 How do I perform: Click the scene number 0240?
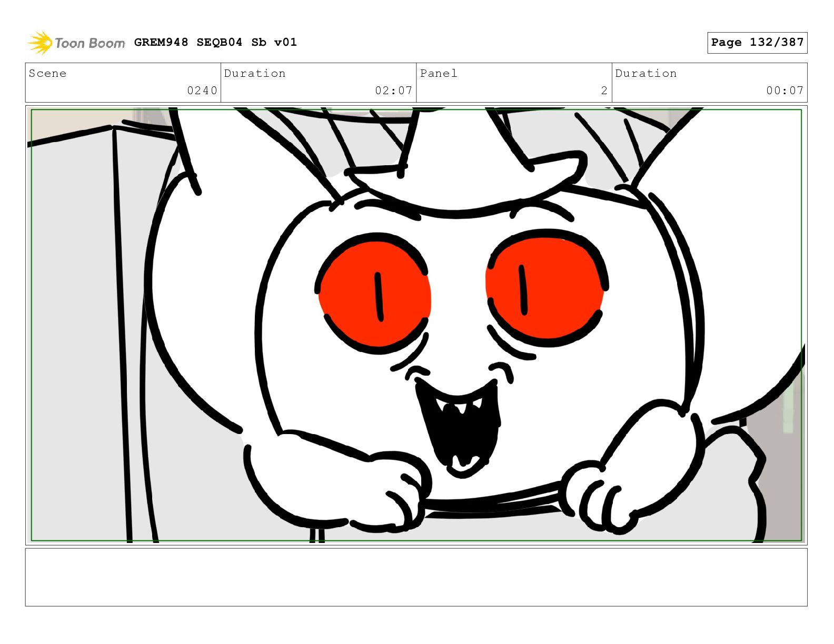[202, 90]
